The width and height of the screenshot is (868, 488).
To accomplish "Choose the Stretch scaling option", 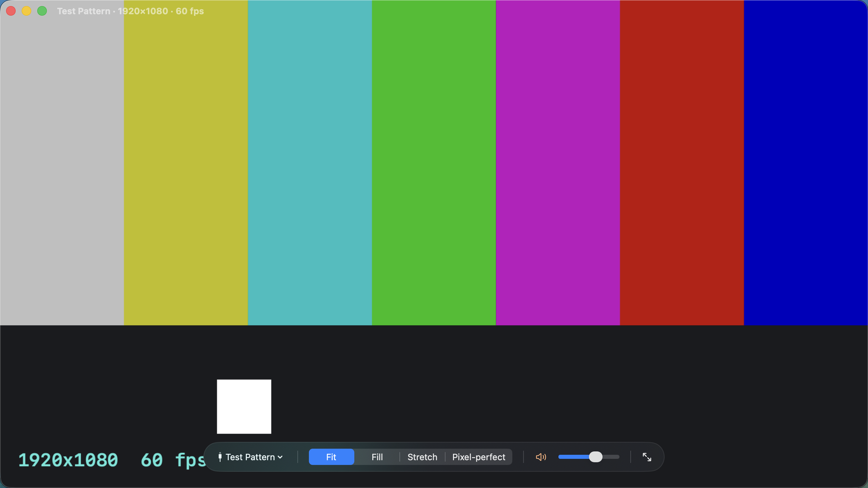I will pyautogui.click(x=422, y=457).
